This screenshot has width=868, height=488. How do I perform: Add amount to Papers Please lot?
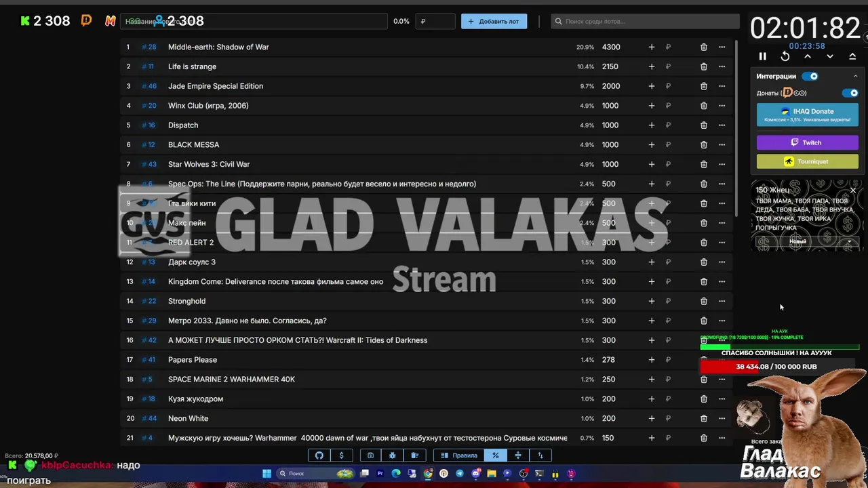coord(652,360)
